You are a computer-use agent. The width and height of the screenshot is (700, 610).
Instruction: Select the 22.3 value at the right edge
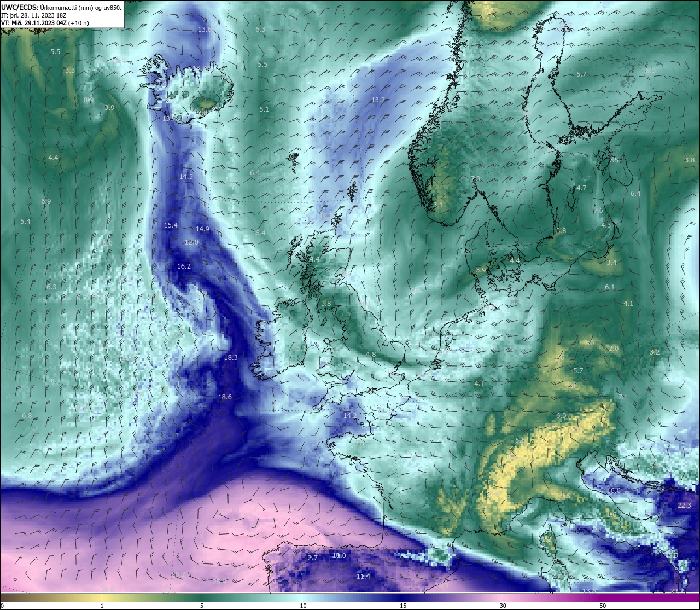click(684, 506)
